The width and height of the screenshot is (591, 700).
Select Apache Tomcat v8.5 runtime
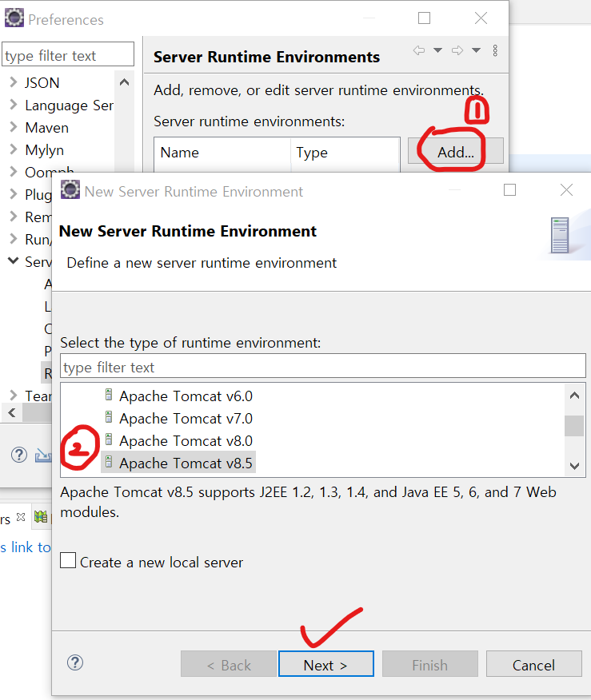point(186,463)
